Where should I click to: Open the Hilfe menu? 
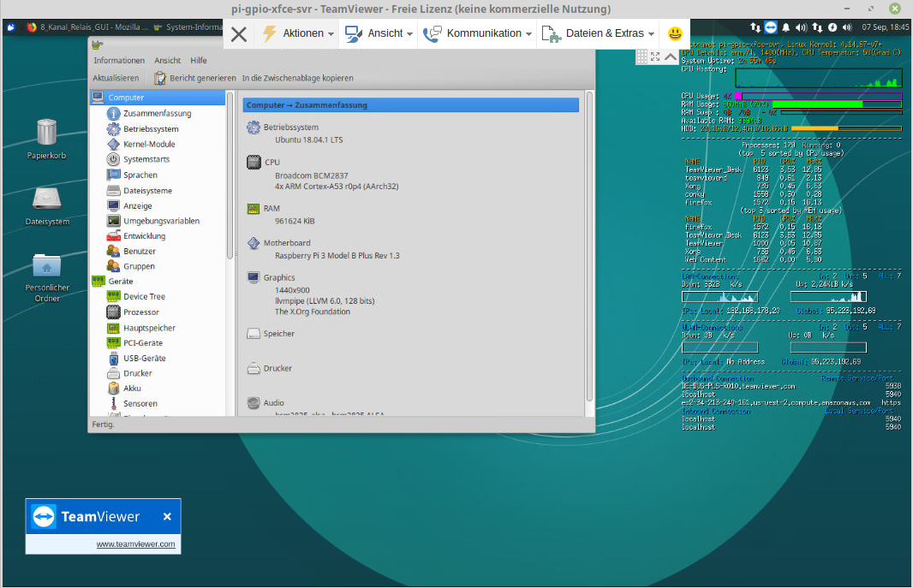click(199, 61)
